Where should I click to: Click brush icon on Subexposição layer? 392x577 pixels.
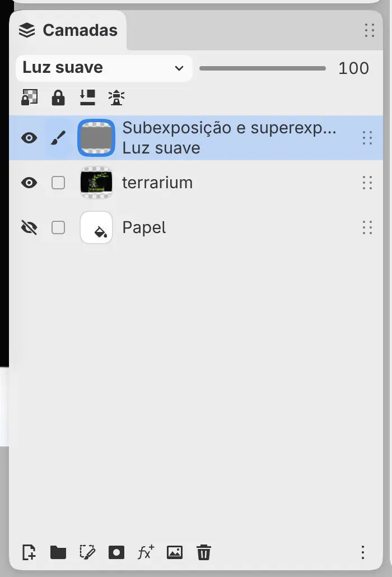coord(58,138)
